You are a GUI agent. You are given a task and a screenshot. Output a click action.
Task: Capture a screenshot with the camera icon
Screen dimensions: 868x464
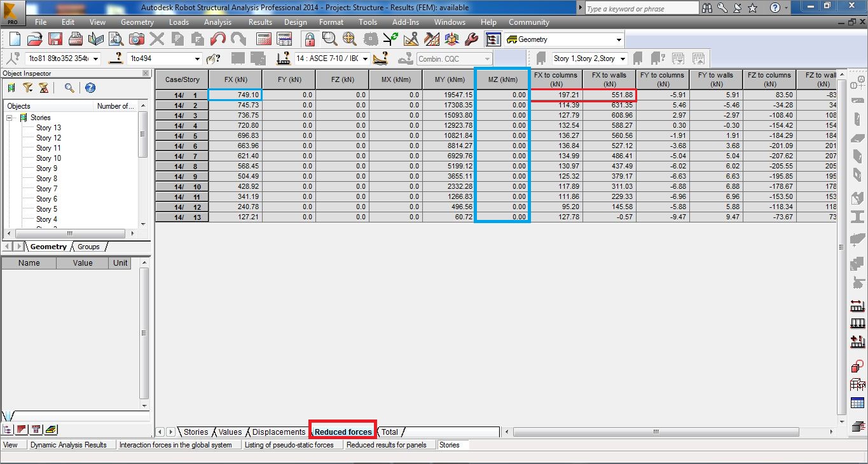(136, 39)
